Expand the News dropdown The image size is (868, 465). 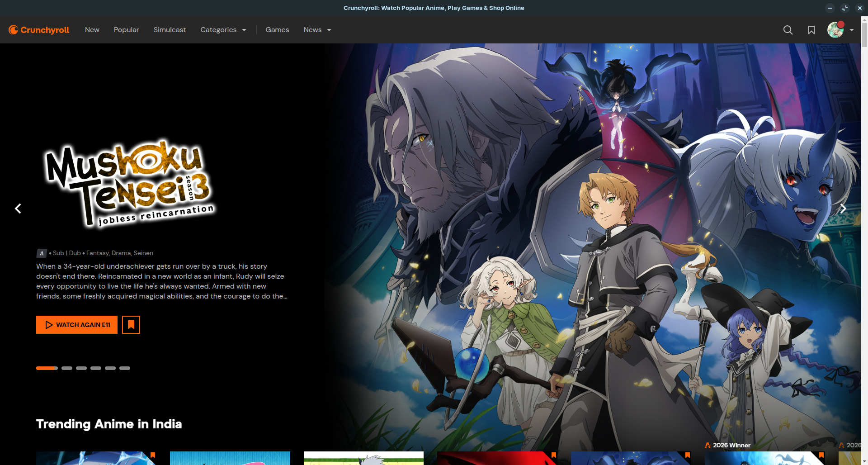point(317,30)
